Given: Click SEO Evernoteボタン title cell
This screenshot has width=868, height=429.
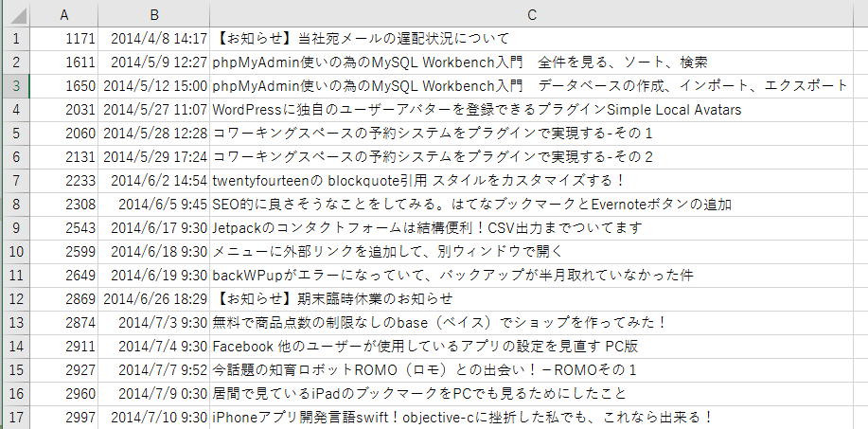Looking at the screenshot, I should click(531, 205).
